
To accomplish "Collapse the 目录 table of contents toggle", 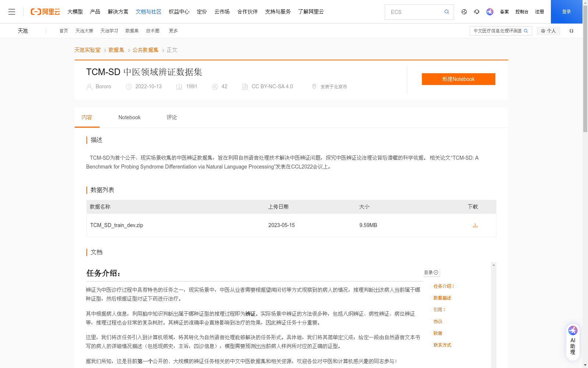I will point(431,273).
